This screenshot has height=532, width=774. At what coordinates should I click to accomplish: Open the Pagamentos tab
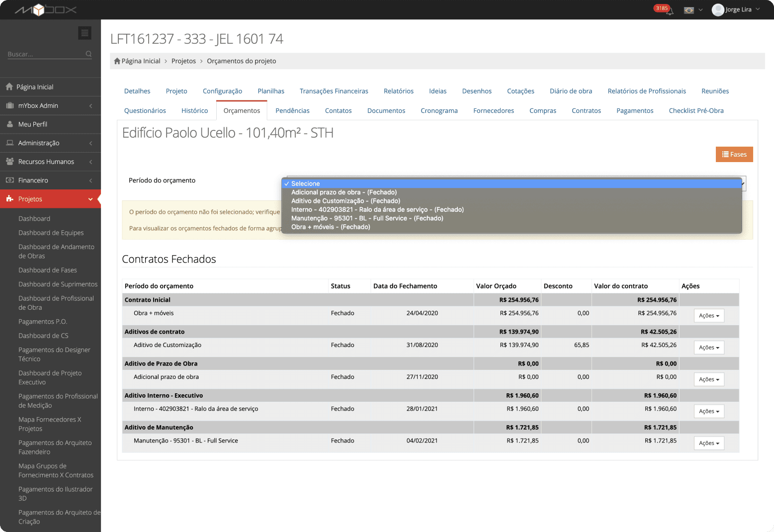coord(635,110)
